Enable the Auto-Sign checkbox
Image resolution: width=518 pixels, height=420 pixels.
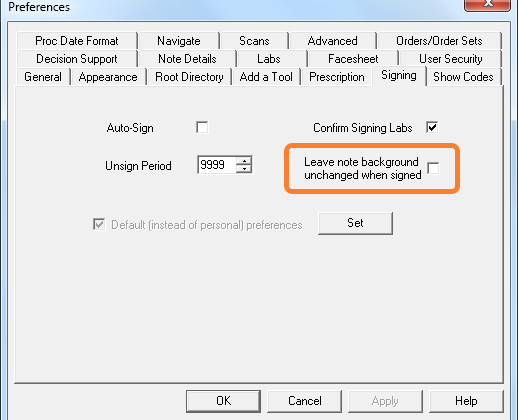[202, 127]
